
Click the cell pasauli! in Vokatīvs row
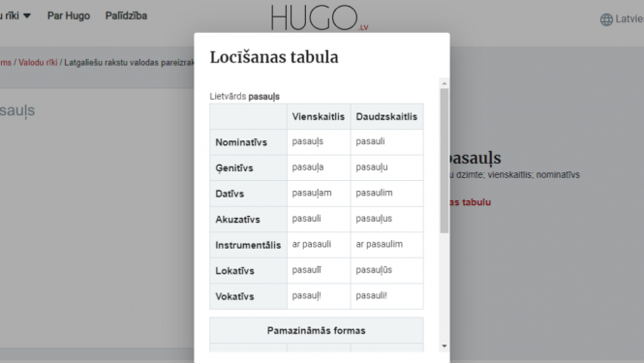point(387,296)
